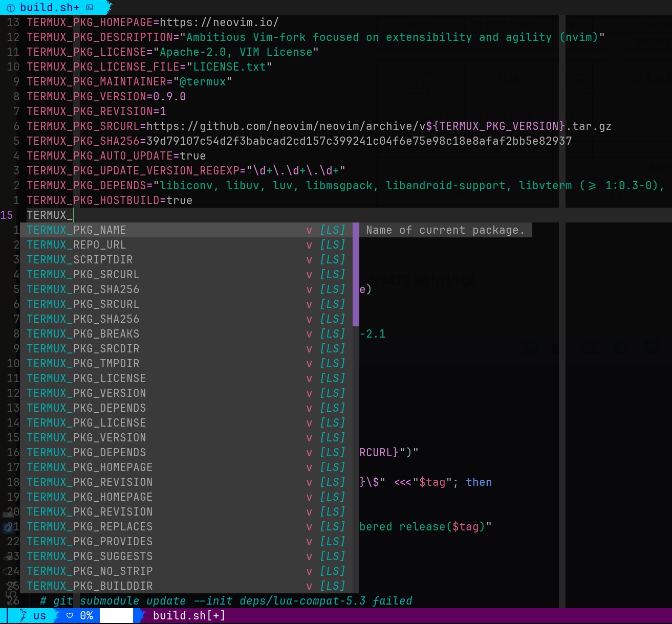The width and height of the screenshot is (672, 624).
Task: Click the build.sh[+] filename in the status line
Action: [x=189, y=616]
